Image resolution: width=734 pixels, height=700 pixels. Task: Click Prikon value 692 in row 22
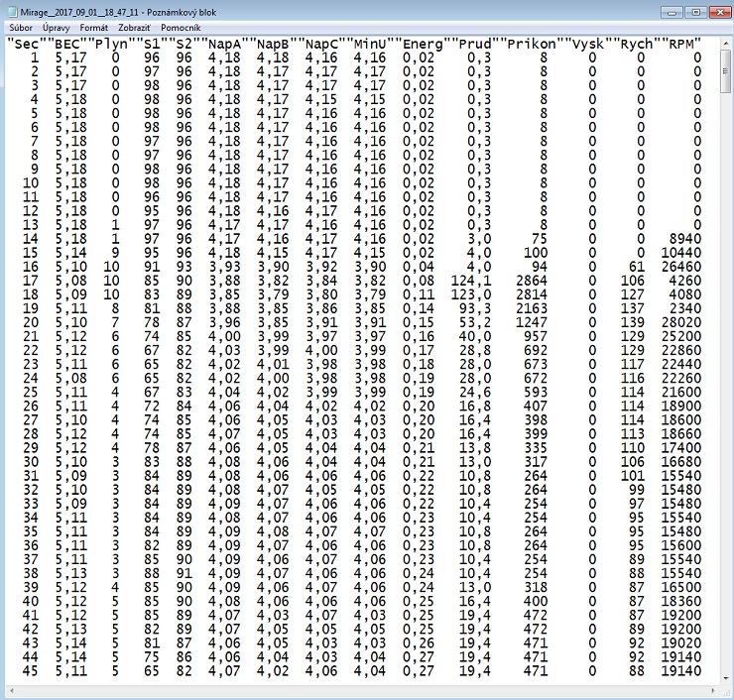(536, 350)
